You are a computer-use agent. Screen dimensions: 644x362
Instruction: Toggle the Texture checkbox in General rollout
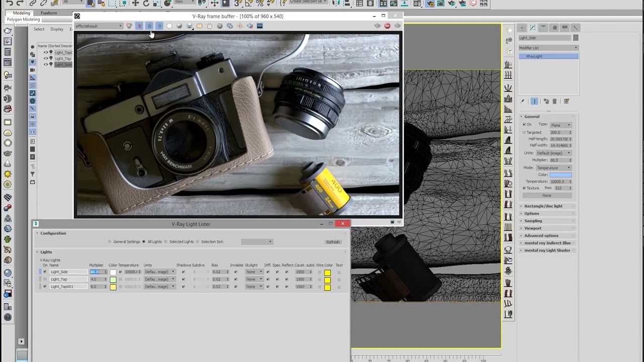point(524,188)
